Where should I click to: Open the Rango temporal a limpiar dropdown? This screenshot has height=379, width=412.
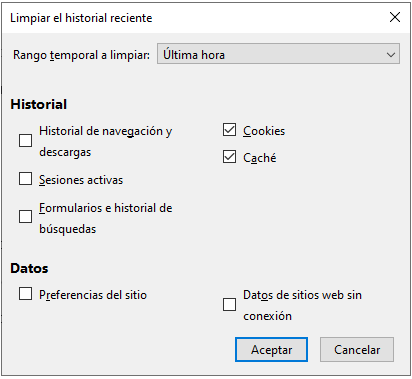click(278, 54)
